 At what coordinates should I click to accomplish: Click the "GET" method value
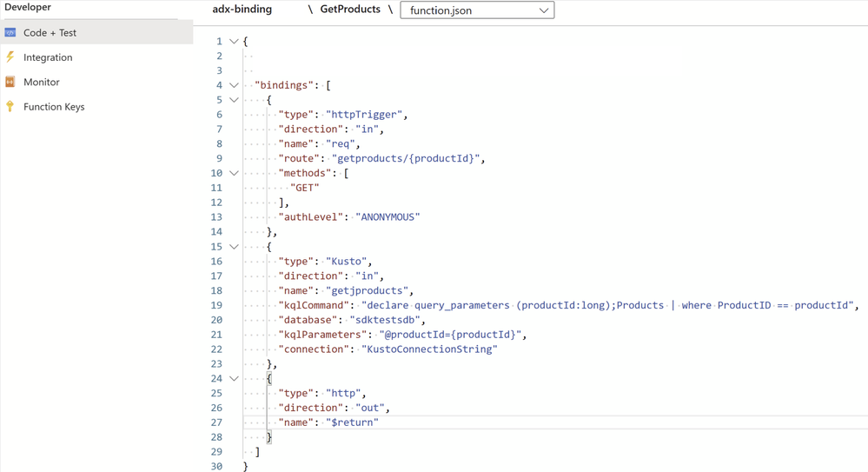click(x=305, y=188)
